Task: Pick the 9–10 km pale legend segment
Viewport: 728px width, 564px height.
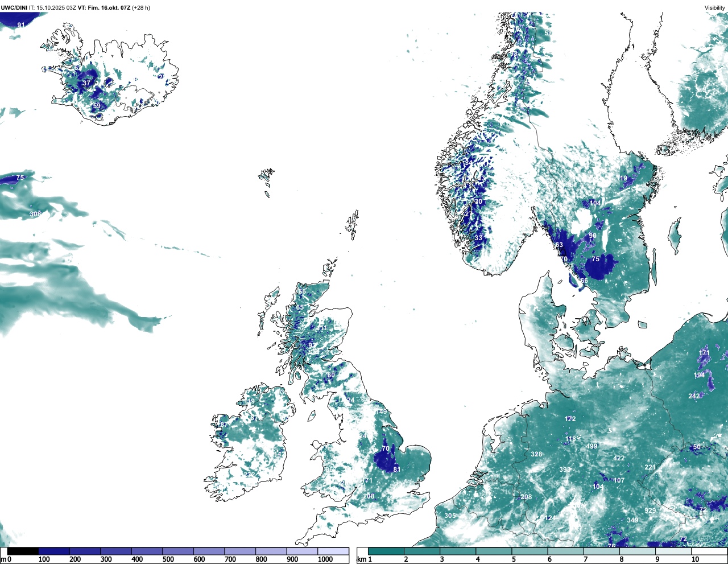Action: [674, 551]
